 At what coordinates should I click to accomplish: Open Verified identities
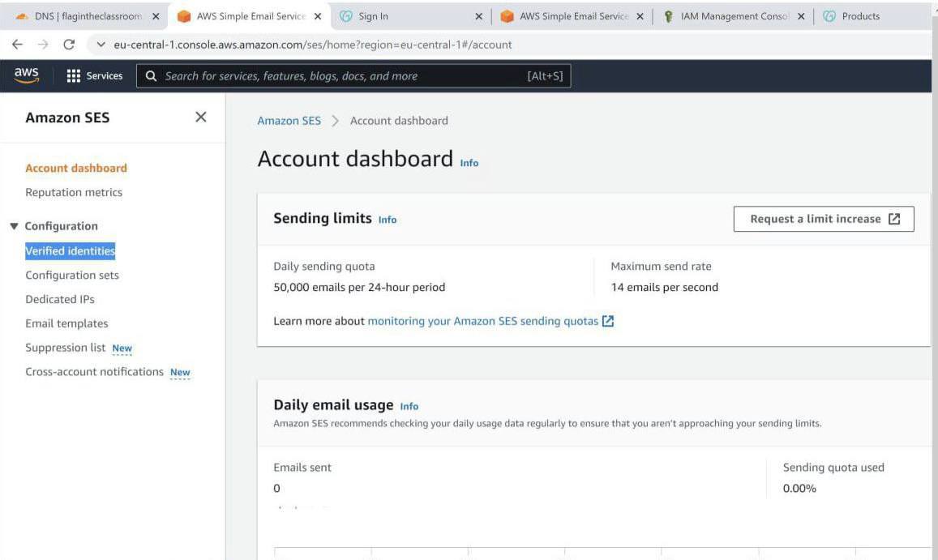(70, 250)
